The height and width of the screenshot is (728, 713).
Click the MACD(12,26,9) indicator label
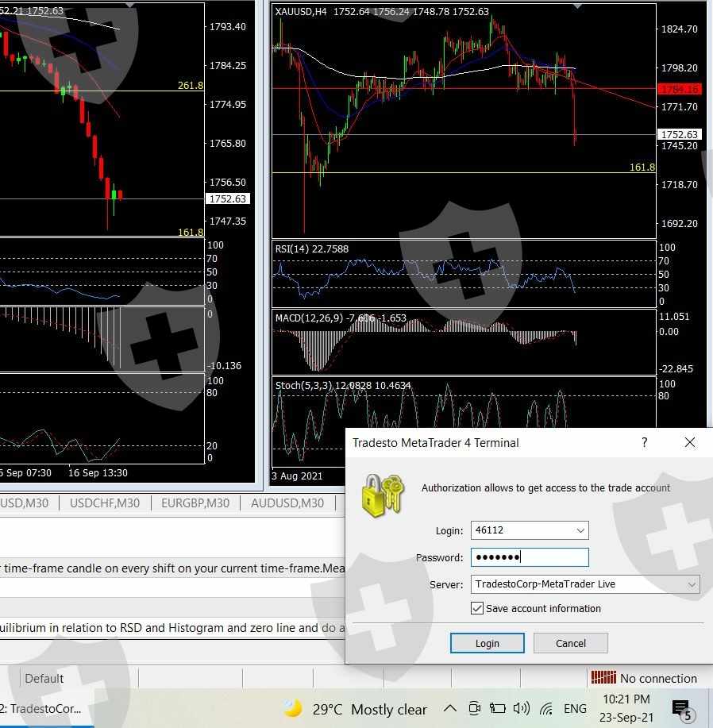(341, 318)
